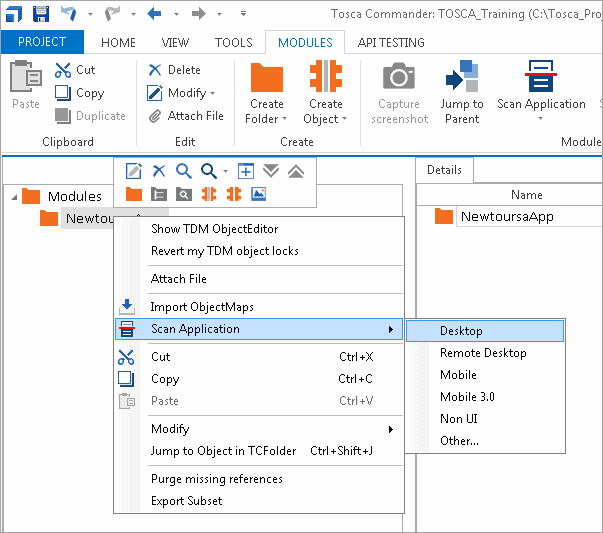The height and width of the screenshot is (533, 603).
Task: Select Import ObjectMaps in context menu
Action: [259, 307]
